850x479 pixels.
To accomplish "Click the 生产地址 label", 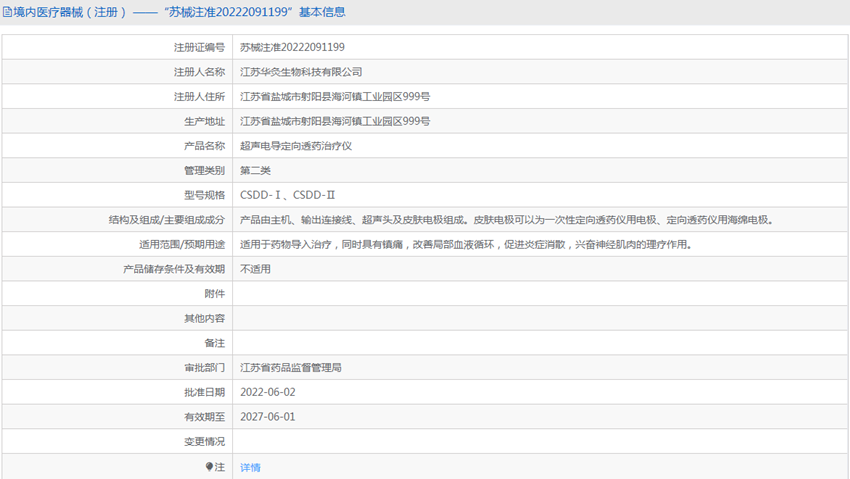I will click(204, 121).
